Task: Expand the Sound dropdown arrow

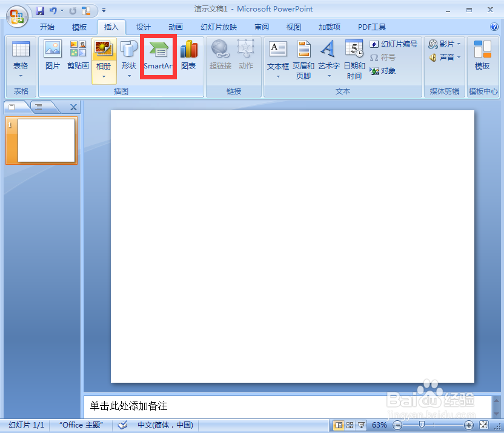Action: point(459,58)
